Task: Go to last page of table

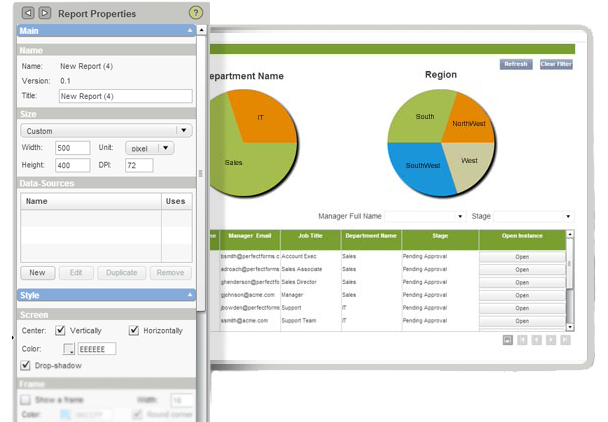Action: coord(565,340)
